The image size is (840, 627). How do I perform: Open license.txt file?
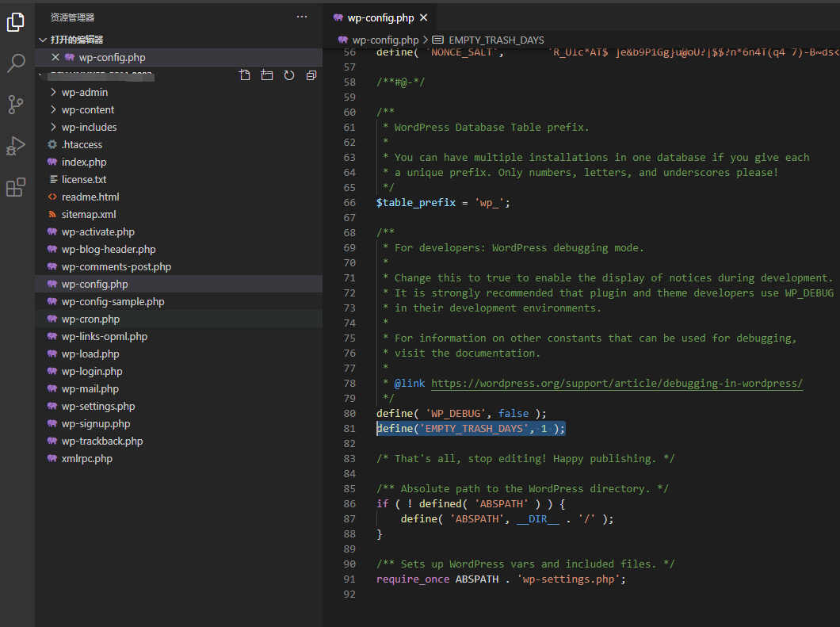point(179,179)
